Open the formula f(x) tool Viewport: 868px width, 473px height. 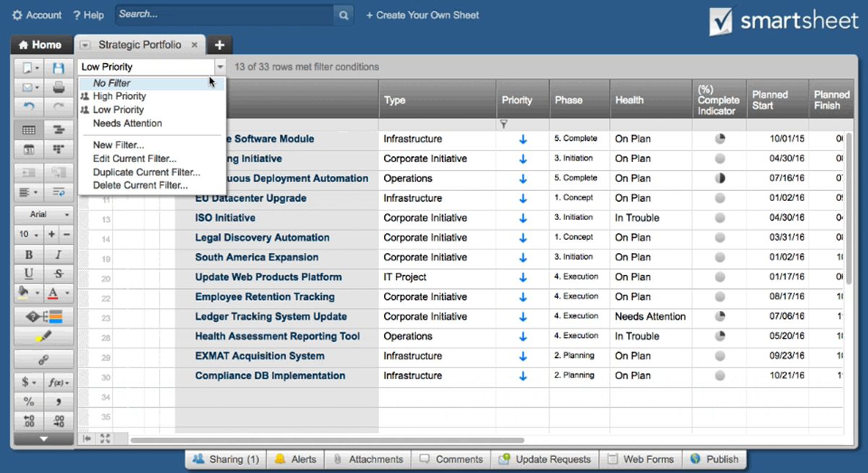(x=57, y=381)
